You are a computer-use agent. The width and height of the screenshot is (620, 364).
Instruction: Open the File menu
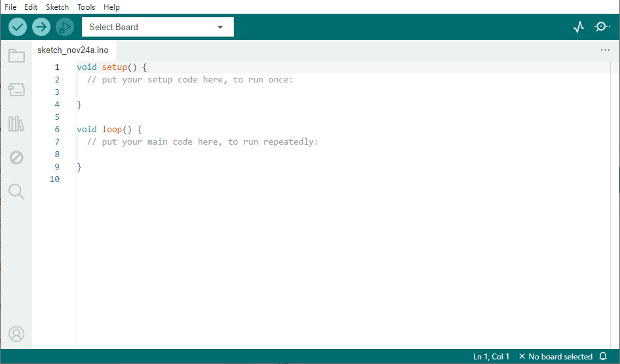pyautogui.click(x=10, y=7)
